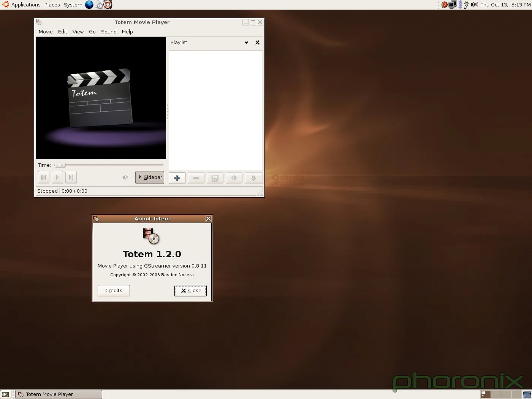Click the volume speaker icon in top panel
Viewport: 532px width, 399px height.
pos(474,5)
